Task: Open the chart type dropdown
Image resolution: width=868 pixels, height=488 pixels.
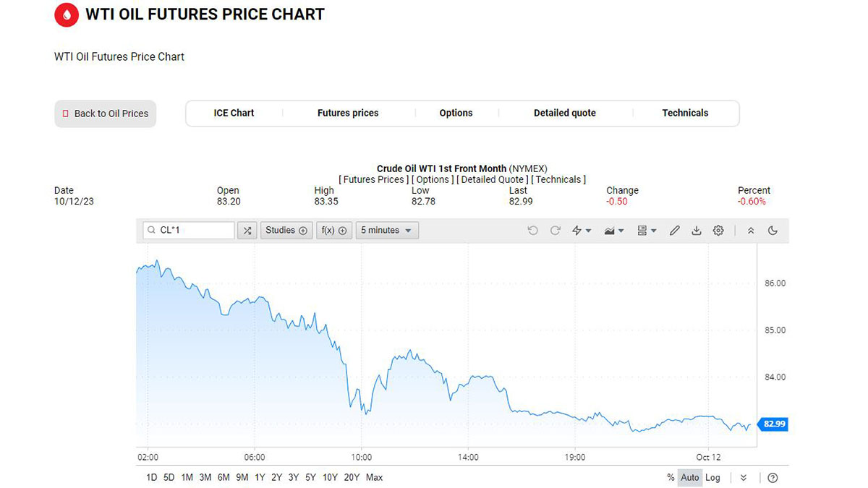Action: click(x=614, y=231)
